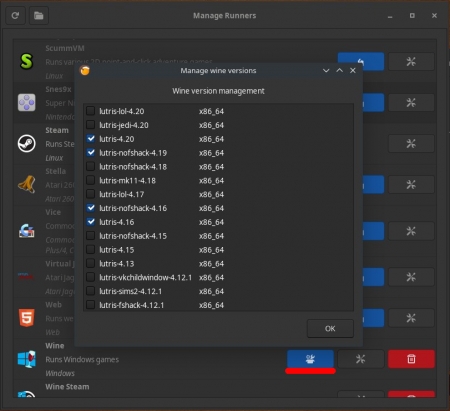Click the Lutris icon in the wine versions dialog
The image size is (450, 411).
[x=85, y=71]
